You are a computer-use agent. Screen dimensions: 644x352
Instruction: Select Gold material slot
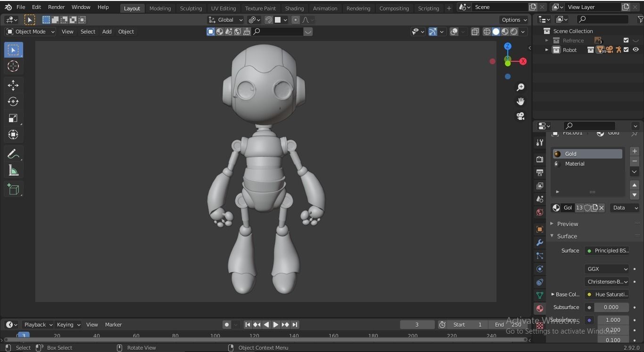[x=587, y=154]
